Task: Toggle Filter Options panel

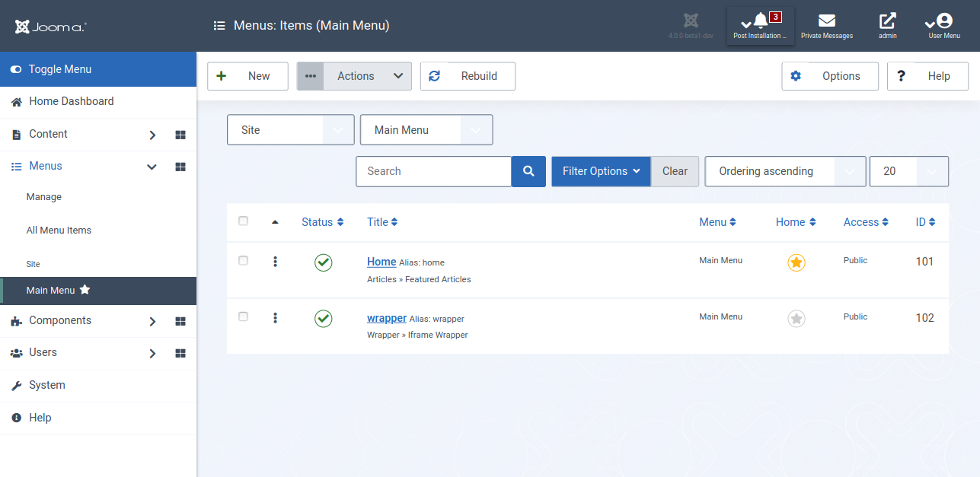Action: (x=601, y=171)
